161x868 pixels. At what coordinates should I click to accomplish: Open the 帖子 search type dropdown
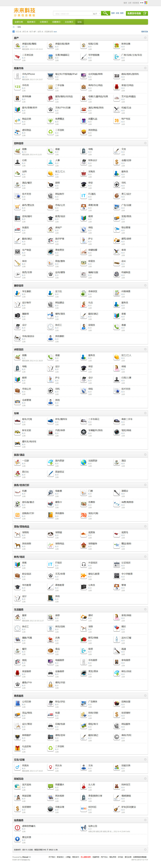[x=96, y=14]
